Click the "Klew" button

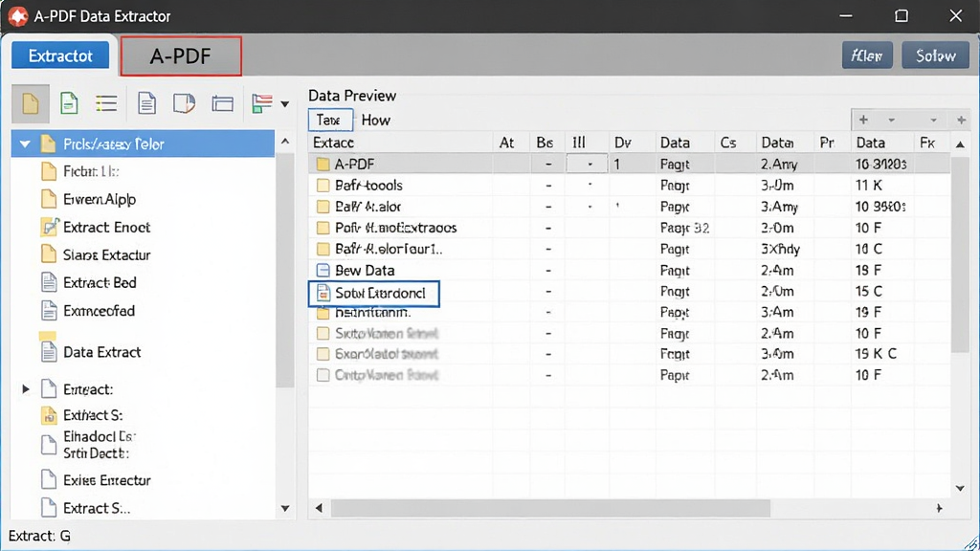pos(867,55)
